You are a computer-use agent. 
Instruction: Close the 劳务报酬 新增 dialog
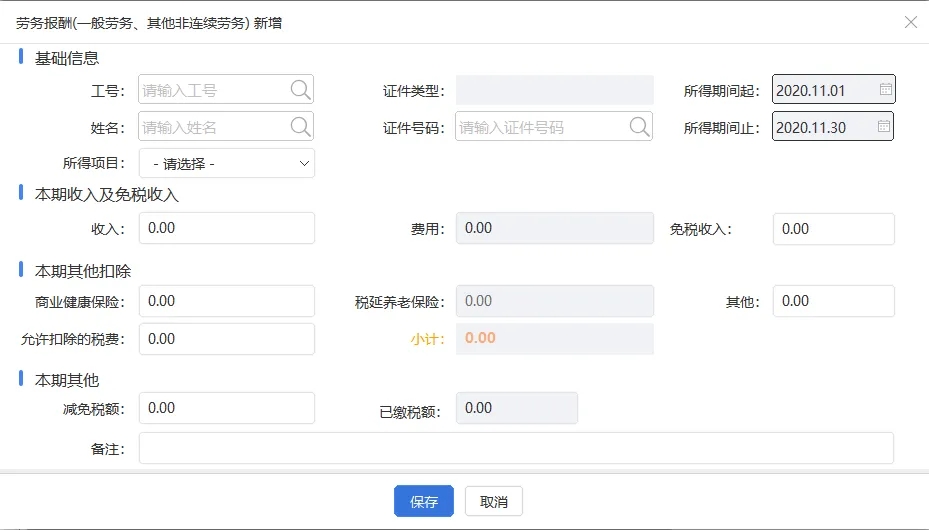point(911,23)
